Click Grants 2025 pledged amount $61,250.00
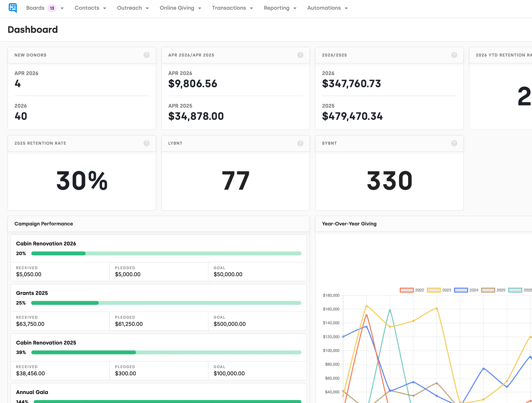The height and width of the screenshot is (403, 532). pos(129,324)
